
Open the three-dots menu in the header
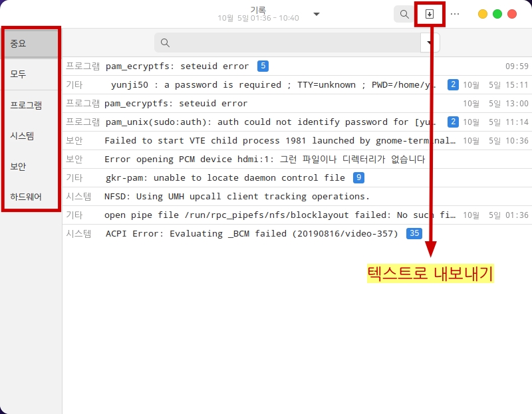[x=455, y=14]
